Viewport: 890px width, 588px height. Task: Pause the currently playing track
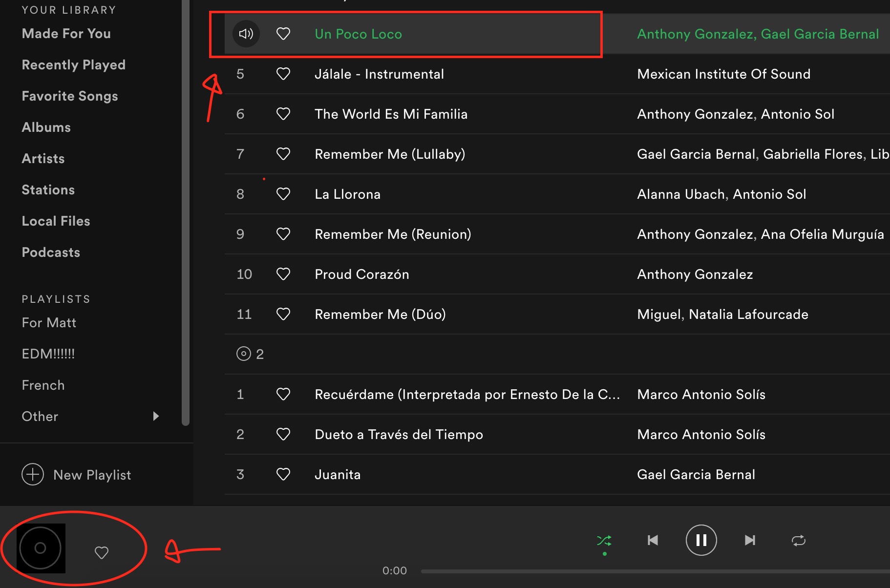[x=701, y=540]
